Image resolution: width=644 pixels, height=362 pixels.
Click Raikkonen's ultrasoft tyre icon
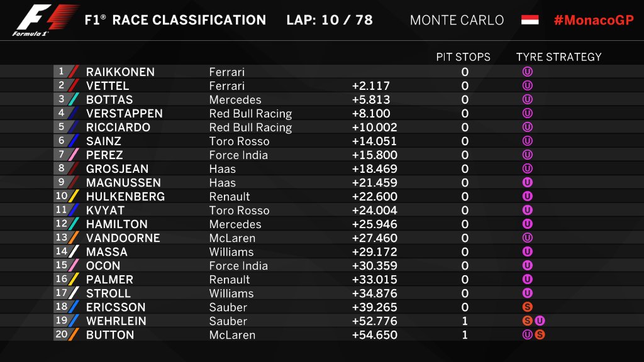point(528,72)
